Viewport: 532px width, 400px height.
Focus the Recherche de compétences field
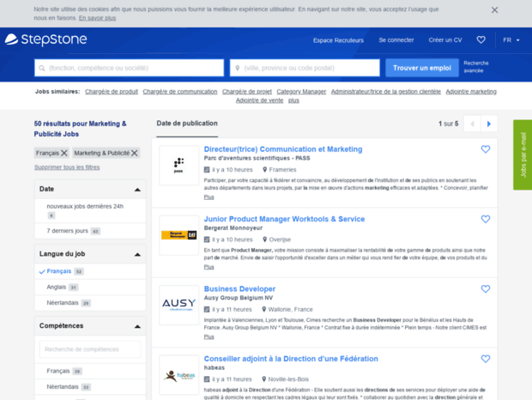90,349
